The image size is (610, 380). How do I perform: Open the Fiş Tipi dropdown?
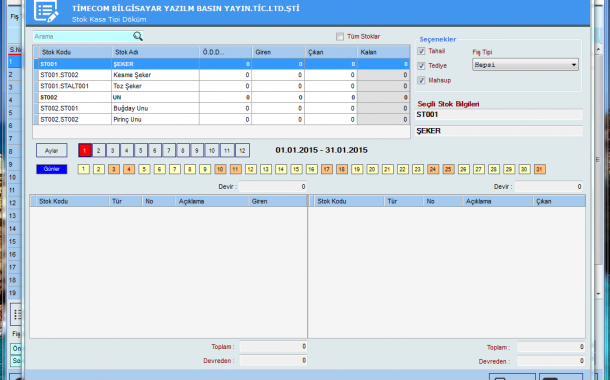pyautogui.click(x=525, y=65)
